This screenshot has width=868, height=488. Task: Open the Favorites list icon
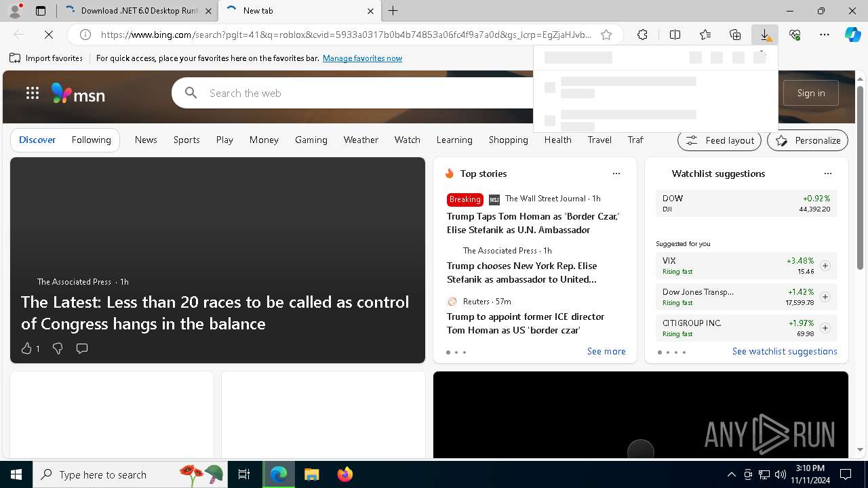tap(705, 35)
